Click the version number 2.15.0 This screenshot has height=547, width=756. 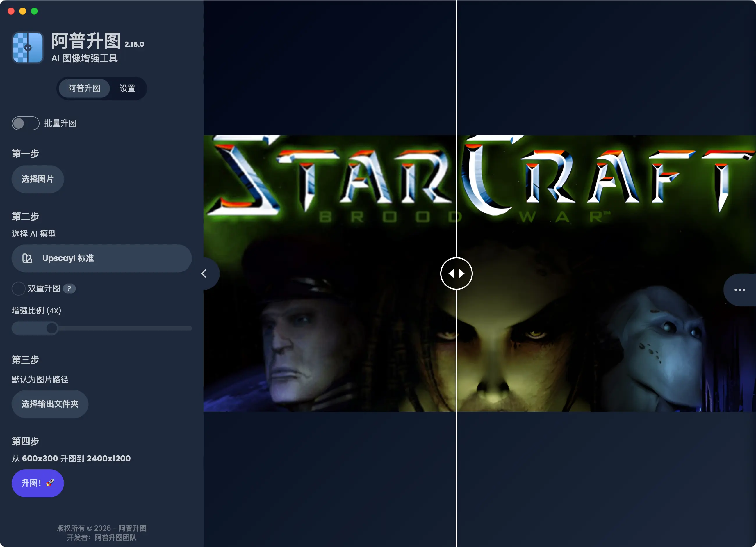pos(134,44)
